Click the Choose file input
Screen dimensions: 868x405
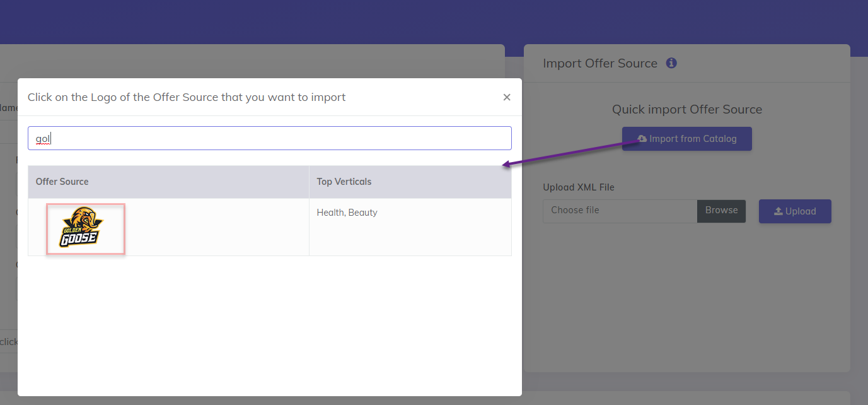tap(620, 211)
